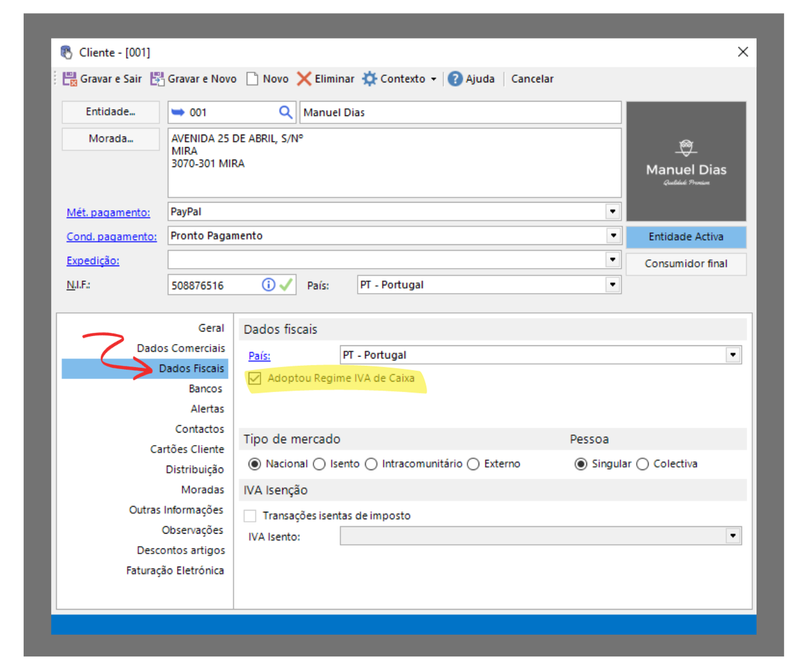Click the NIF info circle icon
This screenshot has width=807, height=672.
tap(269, 285)
